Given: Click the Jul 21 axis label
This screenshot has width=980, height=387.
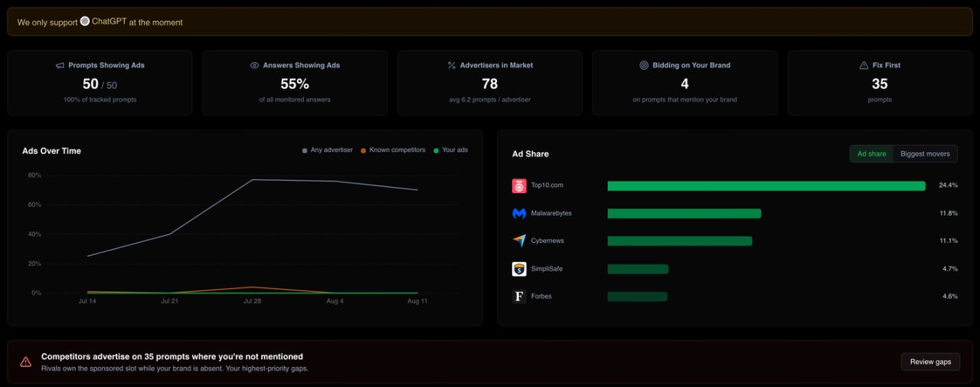Looking at the screenshot, I should pos(169,302).
